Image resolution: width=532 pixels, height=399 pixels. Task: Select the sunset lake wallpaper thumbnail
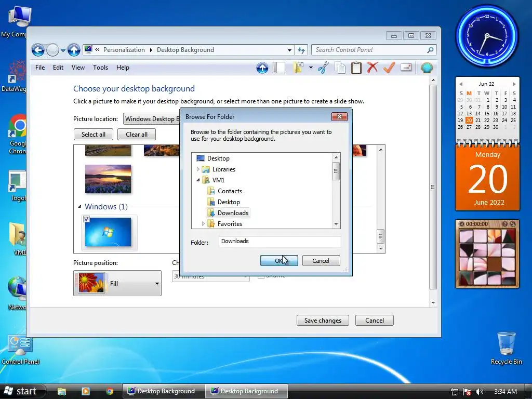click(108, 179)
